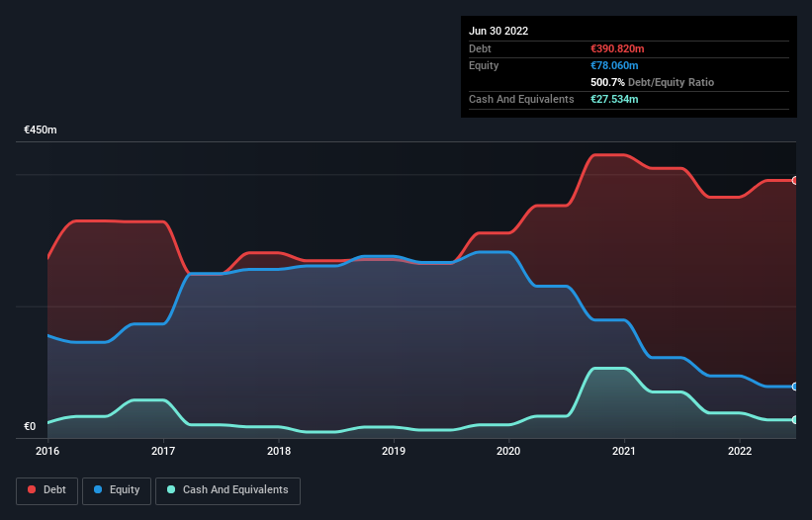Click the Equity label in tooltip
The image size is (812, 520).
click(x=484, y=65)
